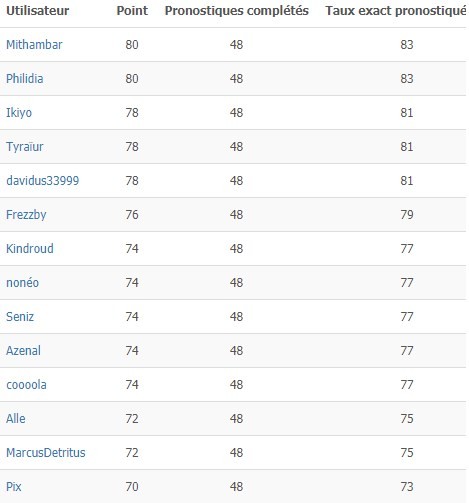The height and width of the screenshot is (503, 469).
Task: Click the coooola username link
Action: pos(26,385)
